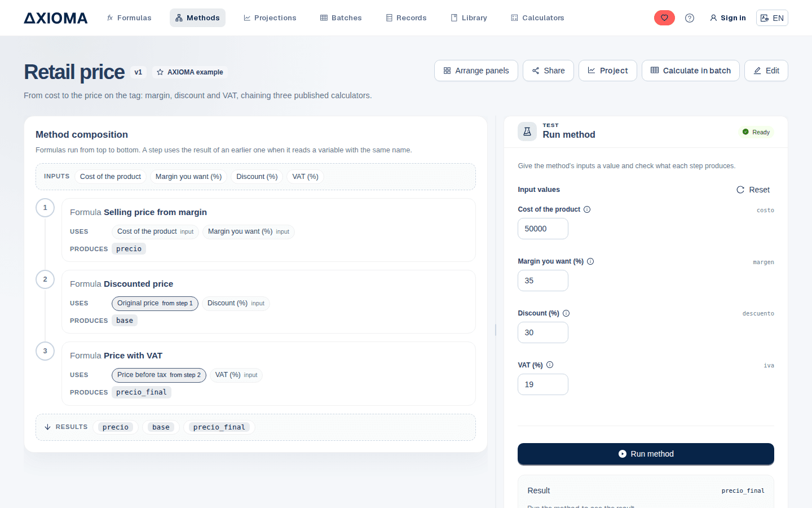Click the panel divider handle between panels
Image resolution: width=812 pixels, height=508 pixels.
pos(496,330)
